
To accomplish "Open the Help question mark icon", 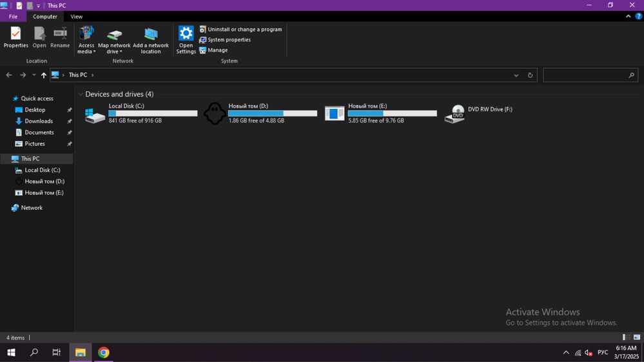I will click(x=638, y=16).
